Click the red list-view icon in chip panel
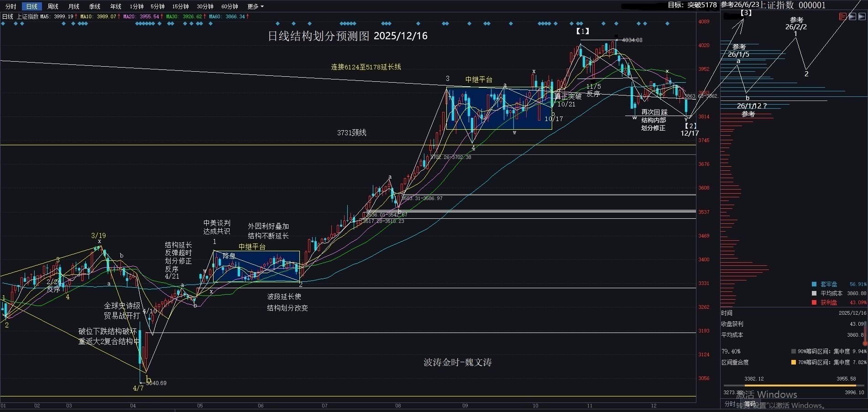868x412 pixels. tap(842, 16)
